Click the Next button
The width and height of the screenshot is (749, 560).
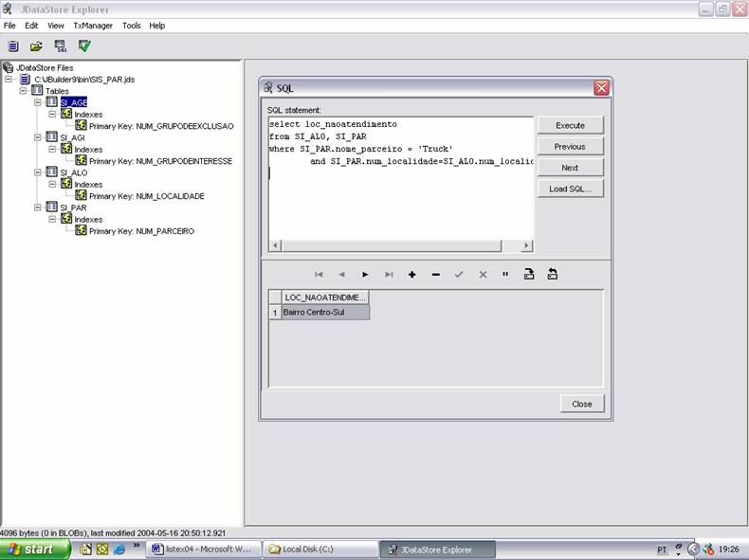(571, 168)
